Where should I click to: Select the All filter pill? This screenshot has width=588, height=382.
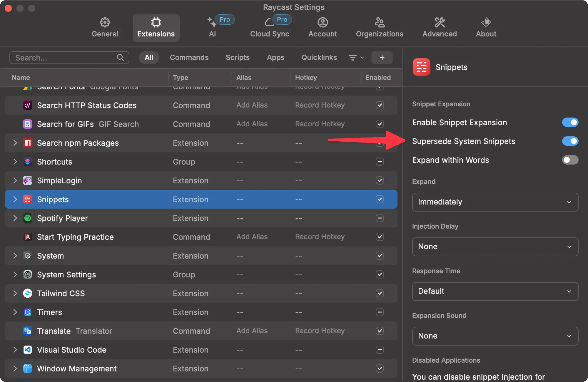pos(149,58)
